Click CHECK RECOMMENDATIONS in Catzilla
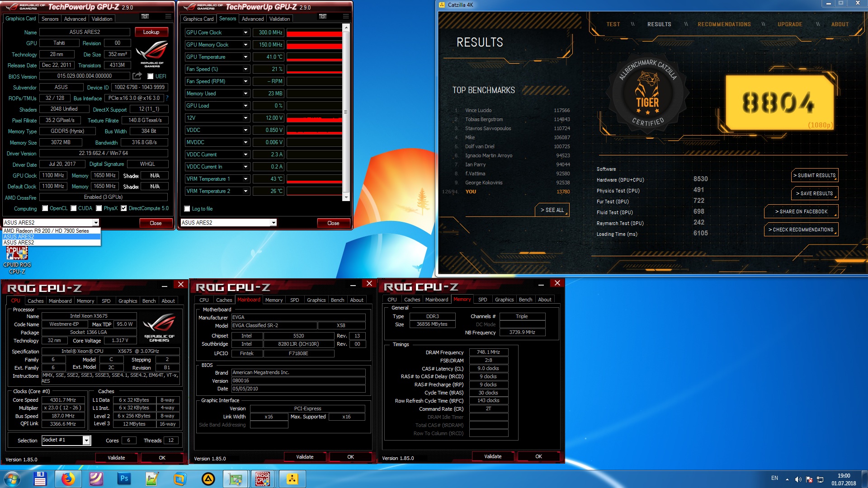This screenshot has height=488, width=868. 801,230
